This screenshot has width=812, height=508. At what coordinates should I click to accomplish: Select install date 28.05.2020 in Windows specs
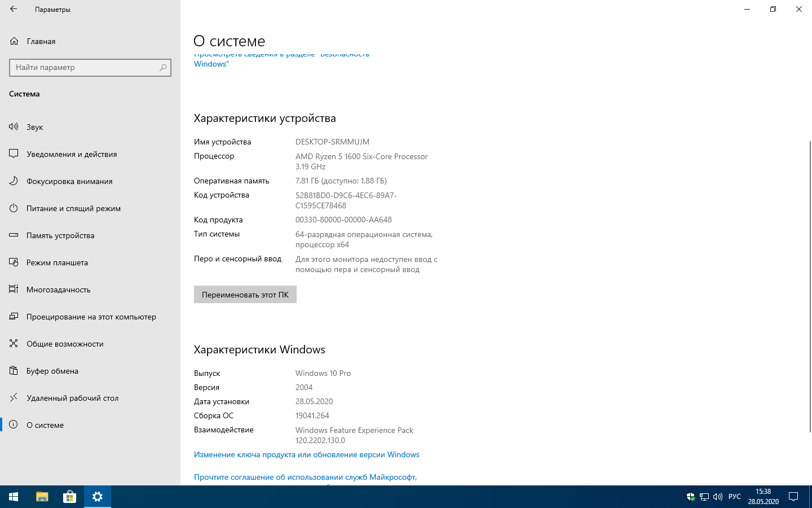(314, 401)
